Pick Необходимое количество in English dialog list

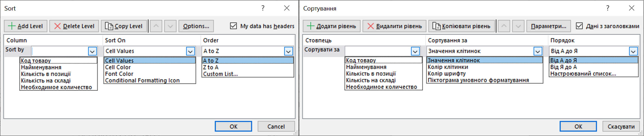click(x=58, y=87)
